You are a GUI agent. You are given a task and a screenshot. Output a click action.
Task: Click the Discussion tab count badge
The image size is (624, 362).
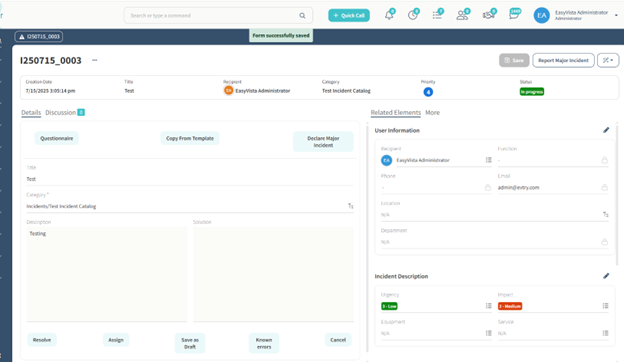coord(81,112)
